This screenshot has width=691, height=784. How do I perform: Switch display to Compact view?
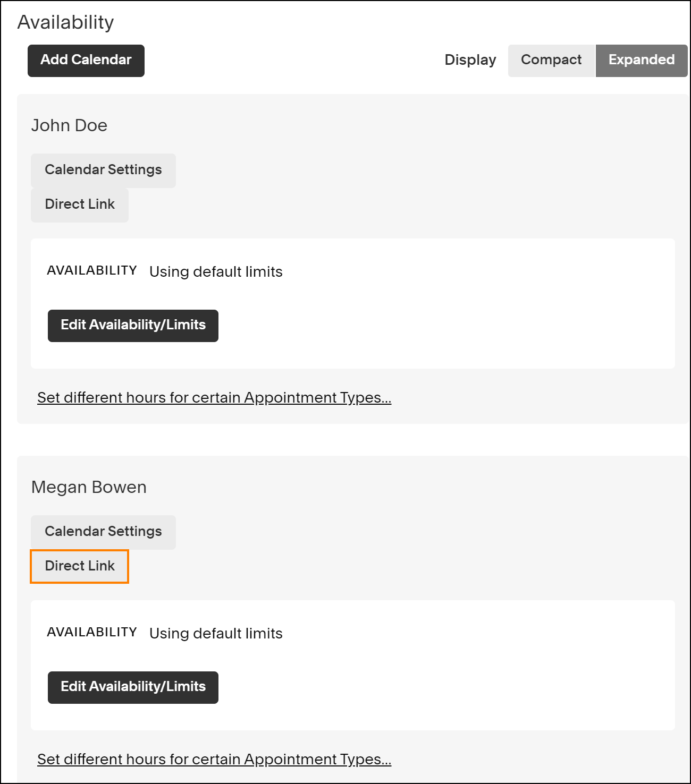click(x=551, y=61)
